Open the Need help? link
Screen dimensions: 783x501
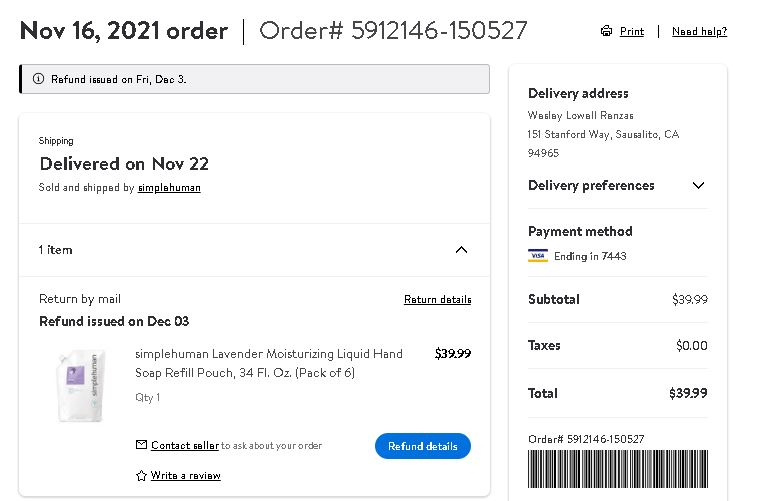point(699,31)
